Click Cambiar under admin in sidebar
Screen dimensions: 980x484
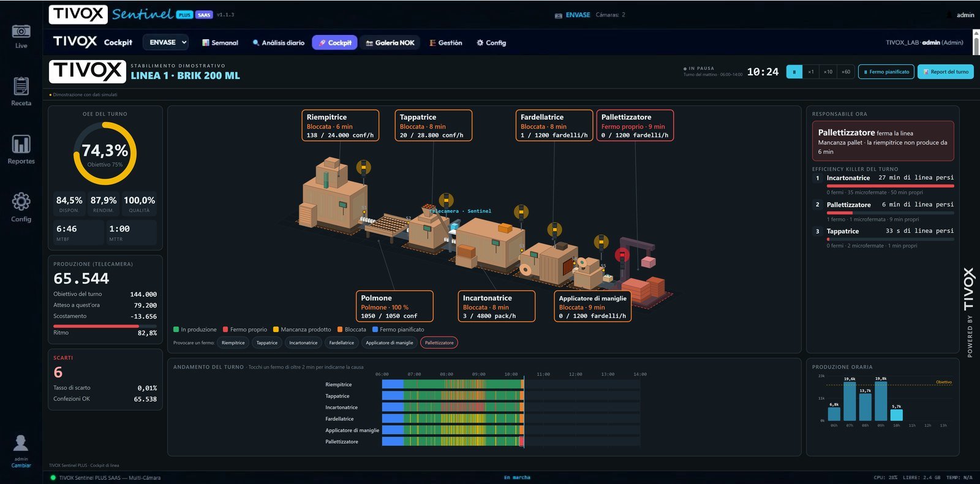21,466
